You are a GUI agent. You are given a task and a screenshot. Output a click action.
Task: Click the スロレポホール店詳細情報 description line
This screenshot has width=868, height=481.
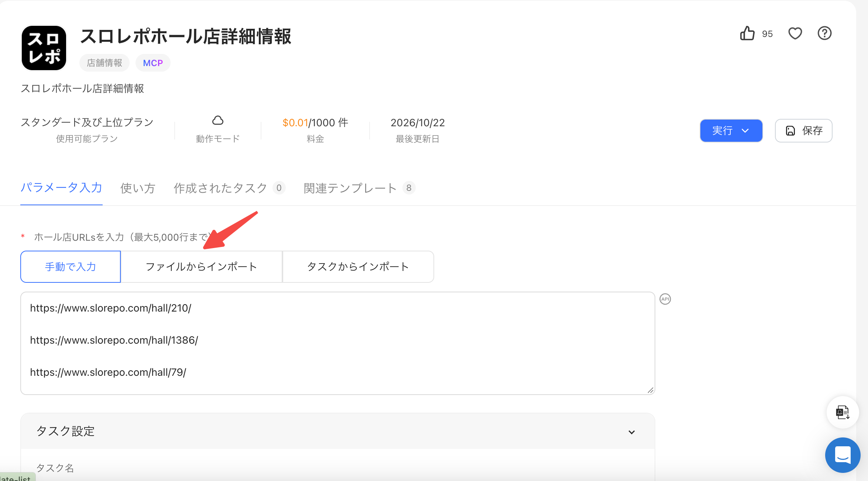pyautogui.click(x=82, y=89)
